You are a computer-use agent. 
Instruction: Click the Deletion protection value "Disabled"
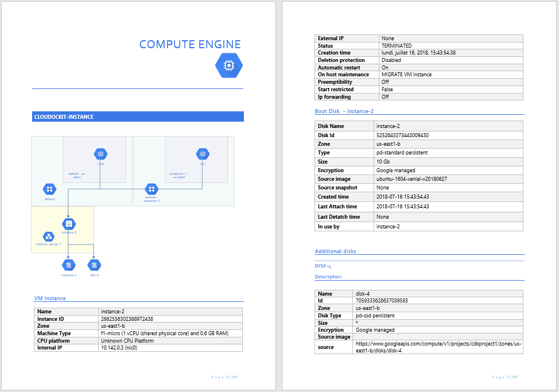click(x=391, y=60)
